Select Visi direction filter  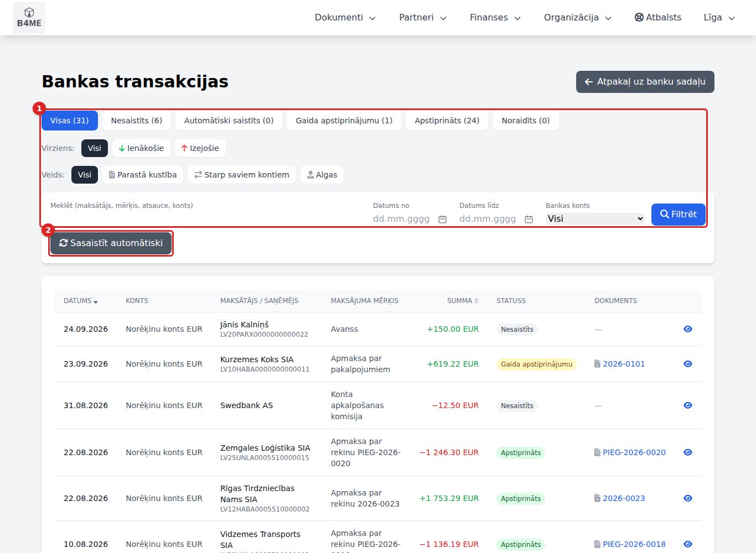click(95, 148)
